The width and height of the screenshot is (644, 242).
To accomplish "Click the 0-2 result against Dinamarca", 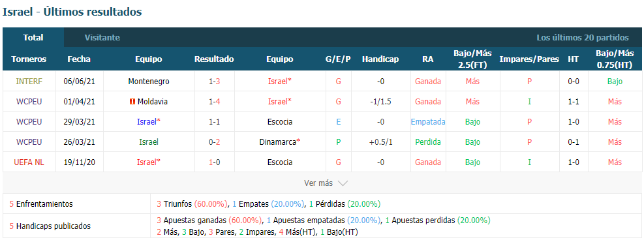I will (214, 142).
